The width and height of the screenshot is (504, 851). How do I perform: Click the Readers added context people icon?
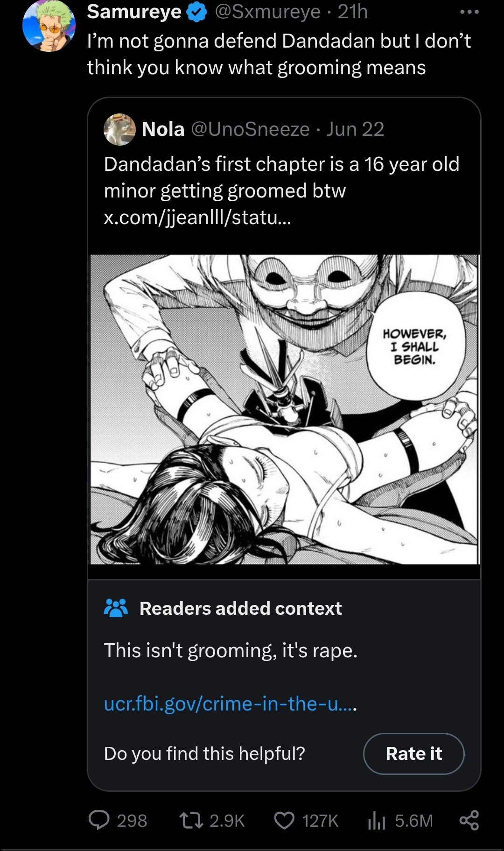pyautogui.click(x=116, y=608)
